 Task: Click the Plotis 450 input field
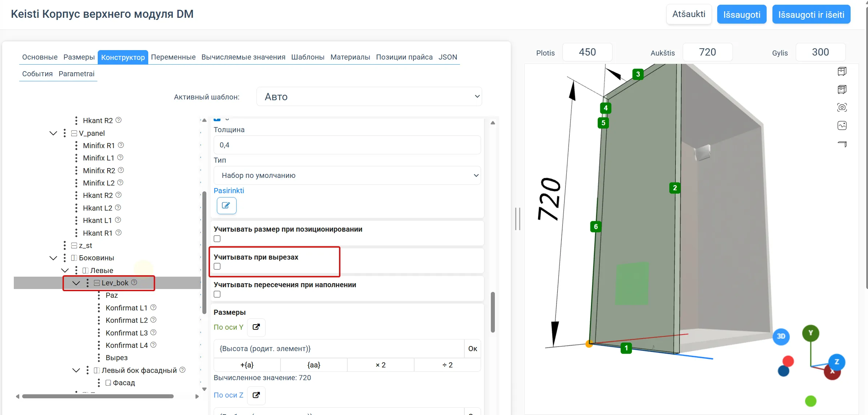tap(587, 52)
